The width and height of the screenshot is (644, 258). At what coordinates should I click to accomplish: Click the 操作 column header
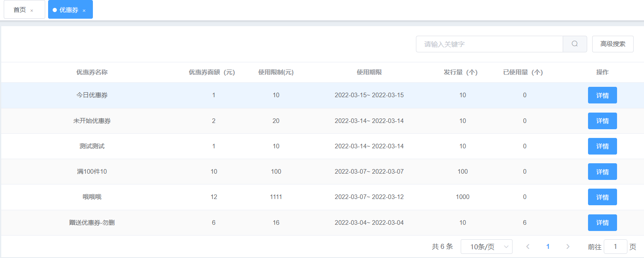point(603,72)
